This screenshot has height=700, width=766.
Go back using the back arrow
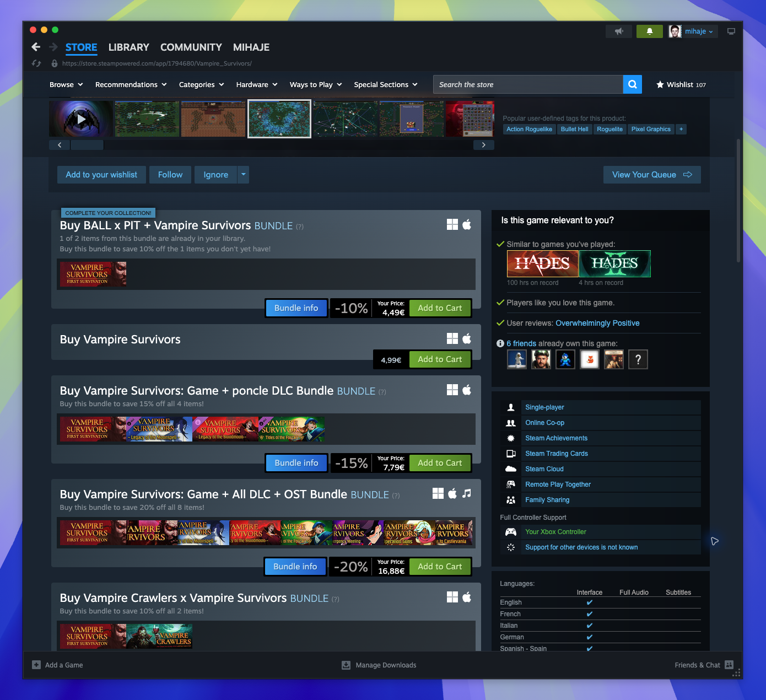click(x=36, y=47)
